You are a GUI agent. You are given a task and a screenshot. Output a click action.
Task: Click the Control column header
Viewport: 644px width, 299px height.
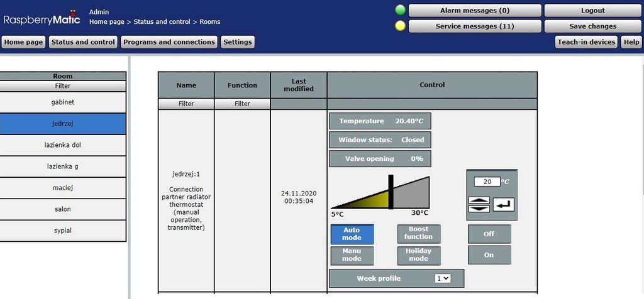[432, 85]
